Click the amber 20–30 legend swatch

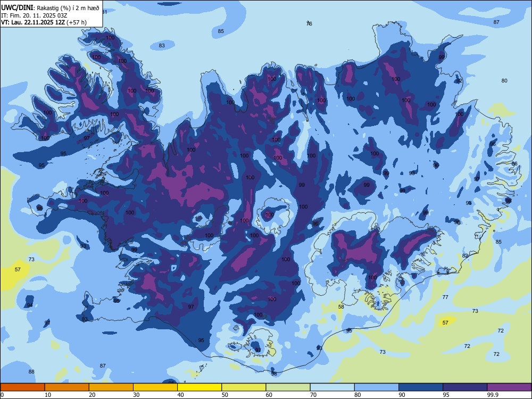click(x=111, y=387)
